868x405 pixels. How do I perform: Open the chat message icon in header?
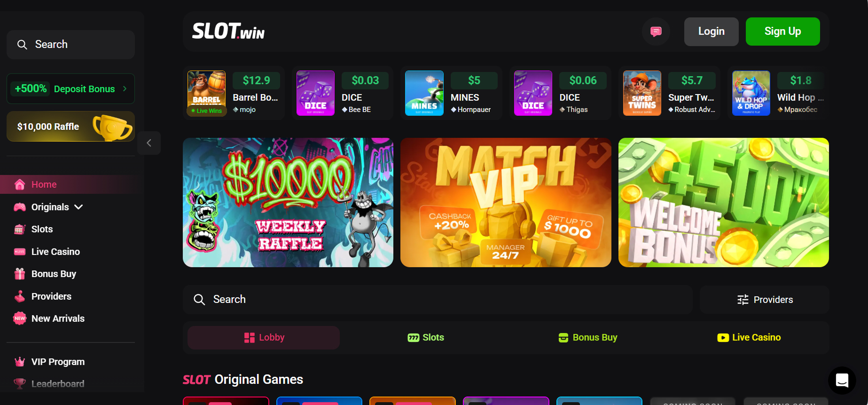pos(656,32)
